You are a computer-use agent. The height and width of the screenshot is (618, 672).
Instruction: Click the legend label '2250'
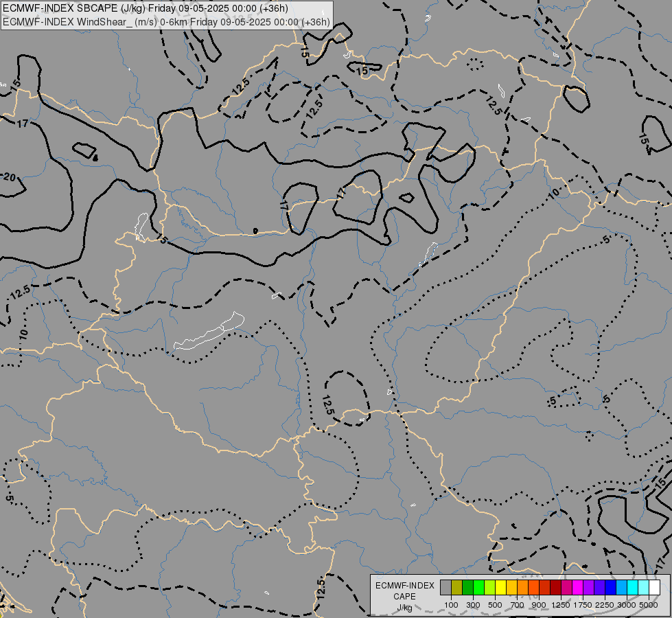[605, 605]
